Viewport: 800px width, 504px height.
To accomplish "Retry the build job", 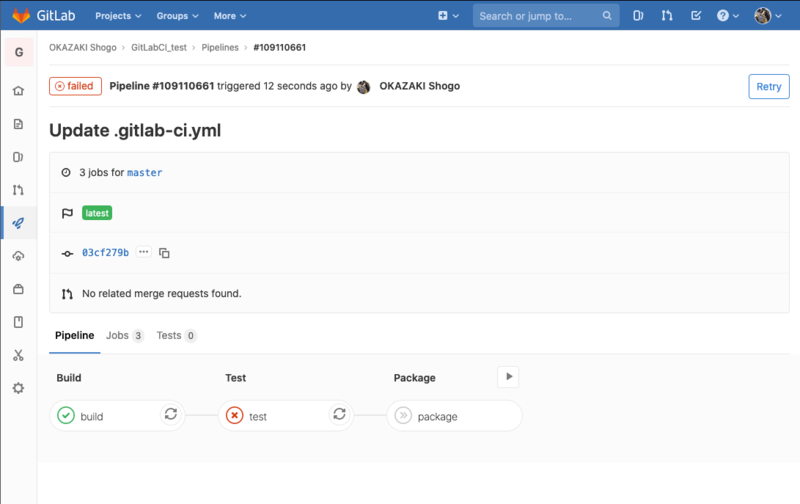I will coord(171,414).
